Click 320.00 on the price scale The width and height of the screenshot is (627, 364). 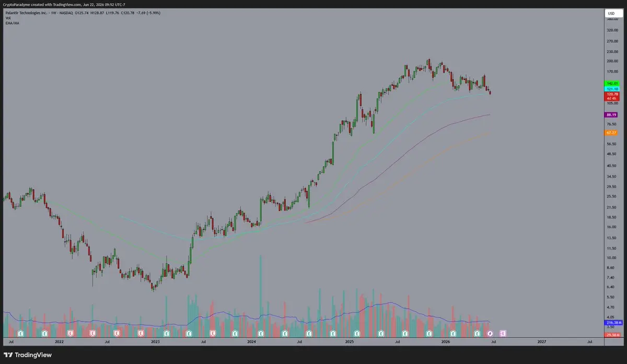click(x=612, y=30)
